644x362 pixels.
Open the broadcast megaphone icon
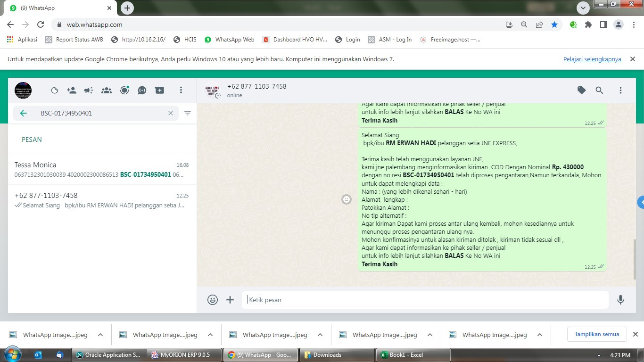pyautogui.click(x=89, y=90)
